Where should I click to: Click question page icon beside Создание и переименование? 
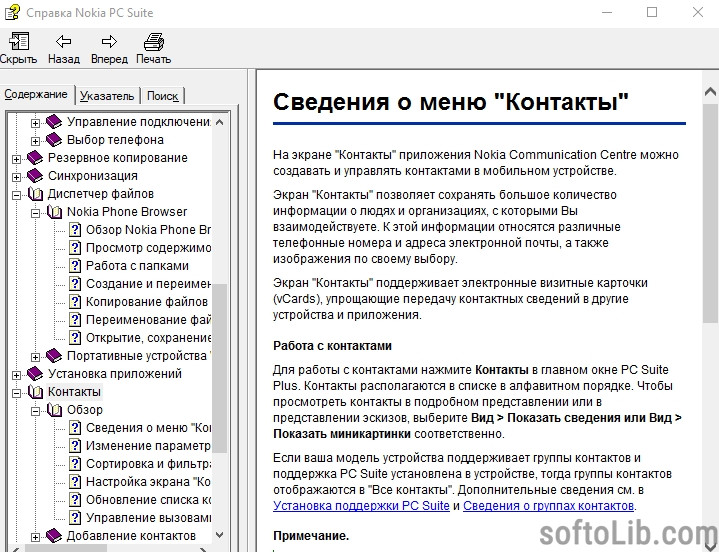click(x=75, y=284)
